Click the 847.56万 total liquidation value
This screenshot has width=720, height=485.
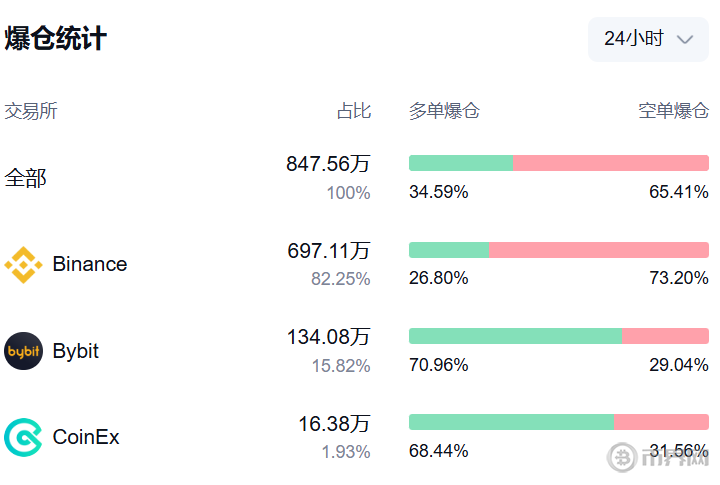click(x=328, y=164)
